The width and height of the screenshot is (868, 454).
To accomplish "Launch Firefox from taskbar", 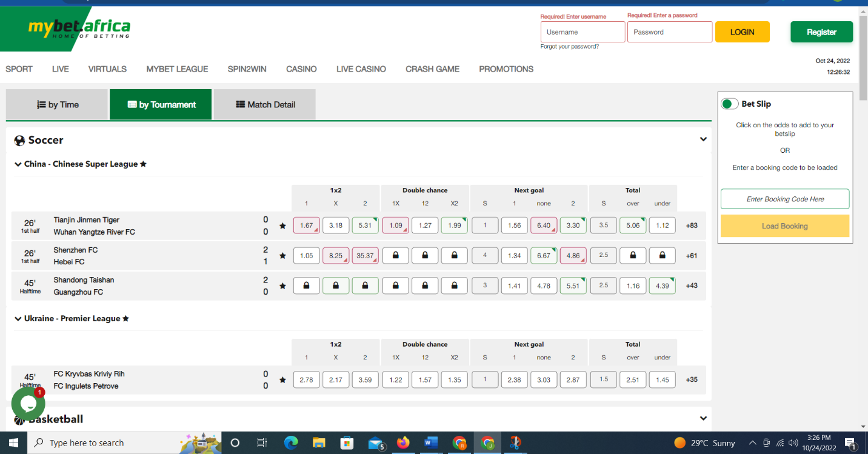I will click(403, 443).
